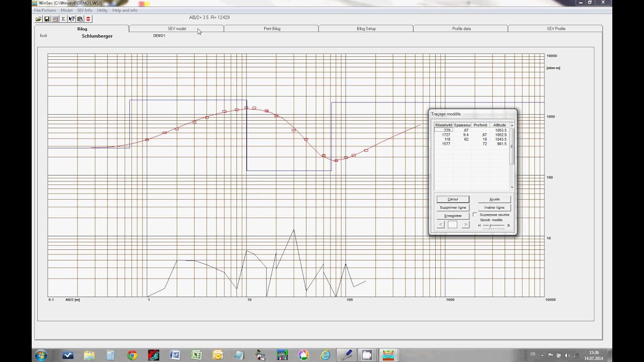Click the next arrow button in Traçage modèle

click(x=465, y=225)
